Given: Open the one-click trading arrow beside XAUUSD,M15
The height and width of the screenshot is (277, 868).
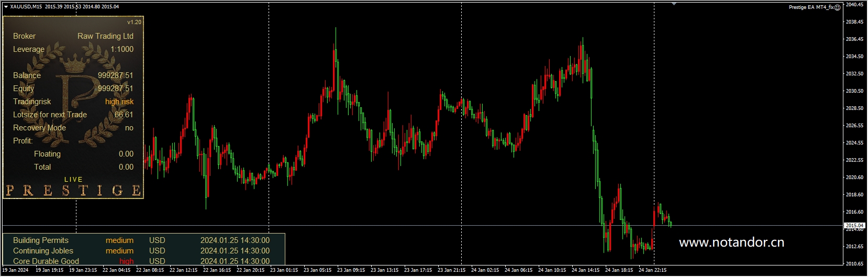Looking at the screenshot, I should click(6, 7).
